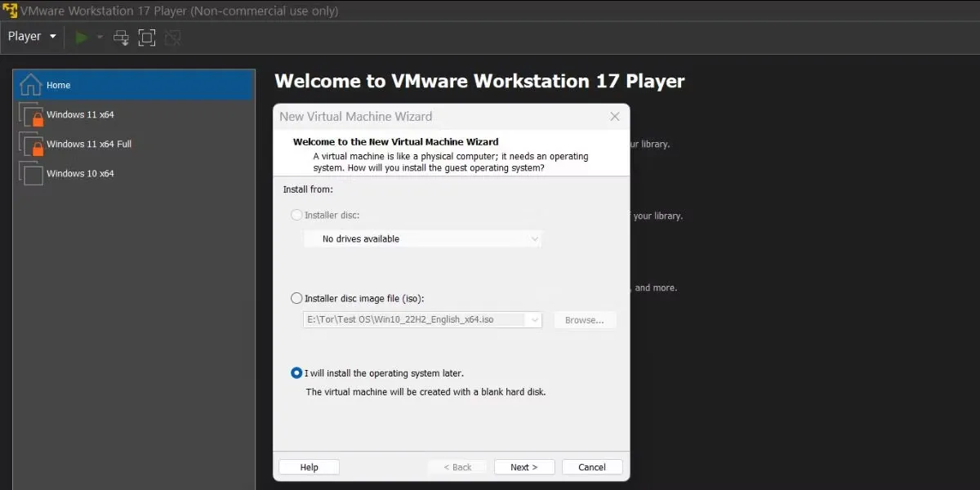Select the Send Ctrl+Alt+Del toolbar icon
980x490 pixels.
(x=121, y=37)
